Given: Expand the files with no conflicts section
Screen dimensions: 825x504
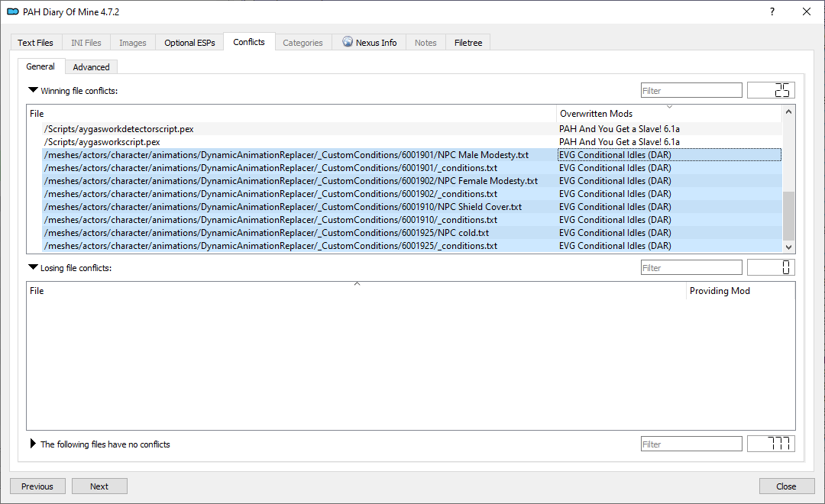Looking at the screenshot, I should coord(33,444).
